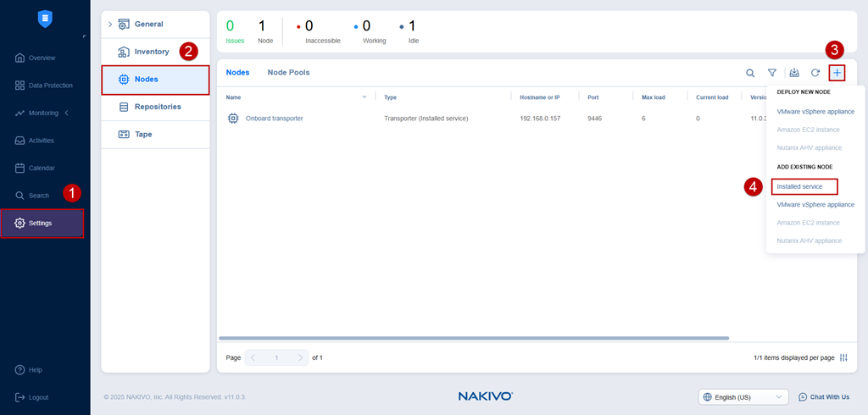Add existing Amazon EC2 instance node
This screenshot has width=868, height=415.
808,223
